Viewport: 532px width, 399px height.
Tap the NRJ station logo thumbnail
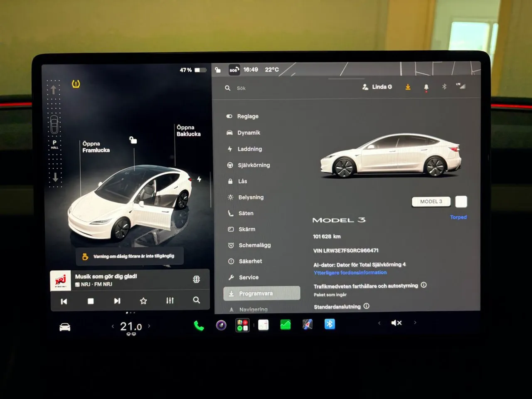60,280
